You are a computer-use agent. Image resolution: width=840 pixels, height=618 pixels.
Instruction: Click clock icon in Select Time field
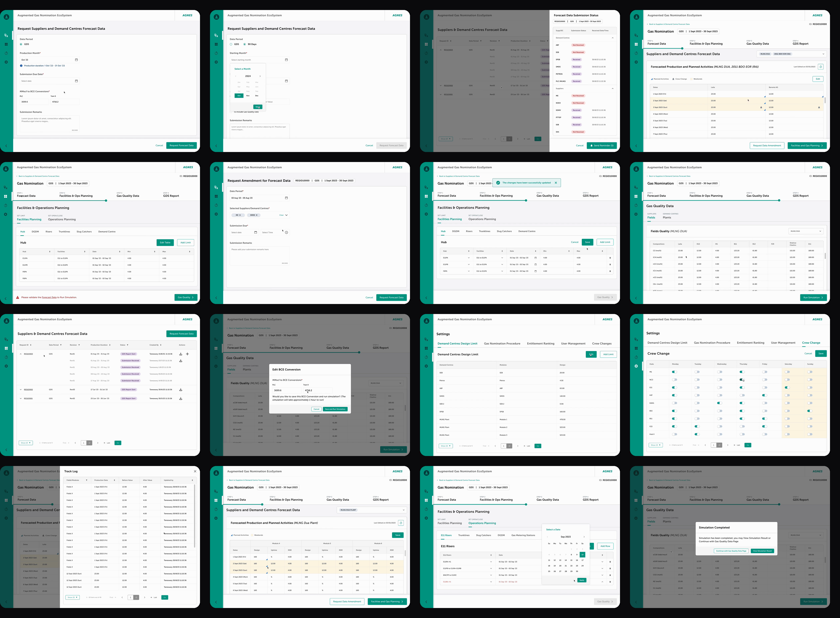click(286, 233)
